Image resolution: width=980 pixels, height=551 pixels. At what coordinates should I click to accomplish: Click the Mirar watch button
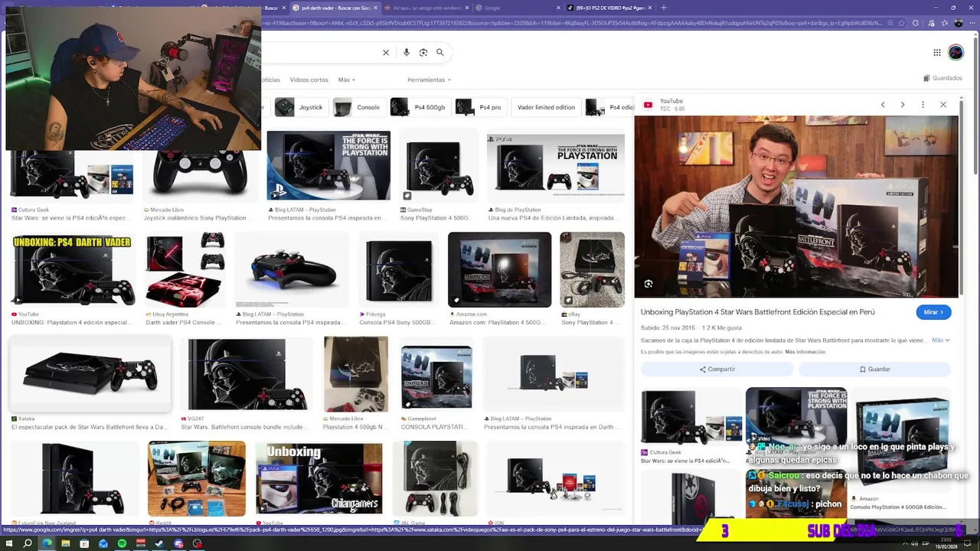933,312
